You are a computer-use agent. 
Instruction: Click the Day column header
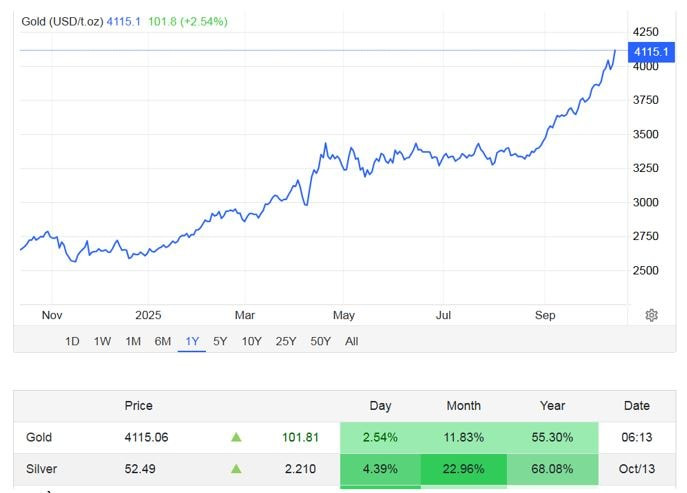pos(380,406)
